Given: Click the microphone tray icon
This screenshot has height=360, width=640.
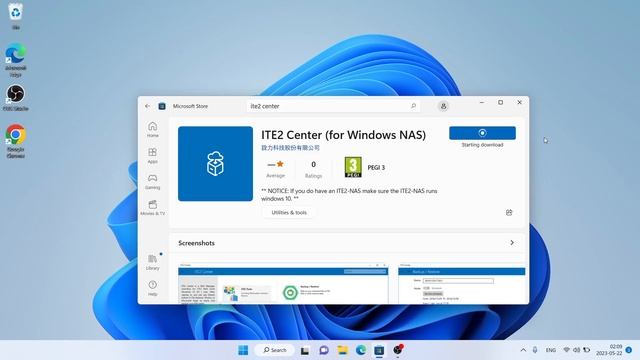Looking at the screenshot, I should pyautogui.click(x=535, y=350).
